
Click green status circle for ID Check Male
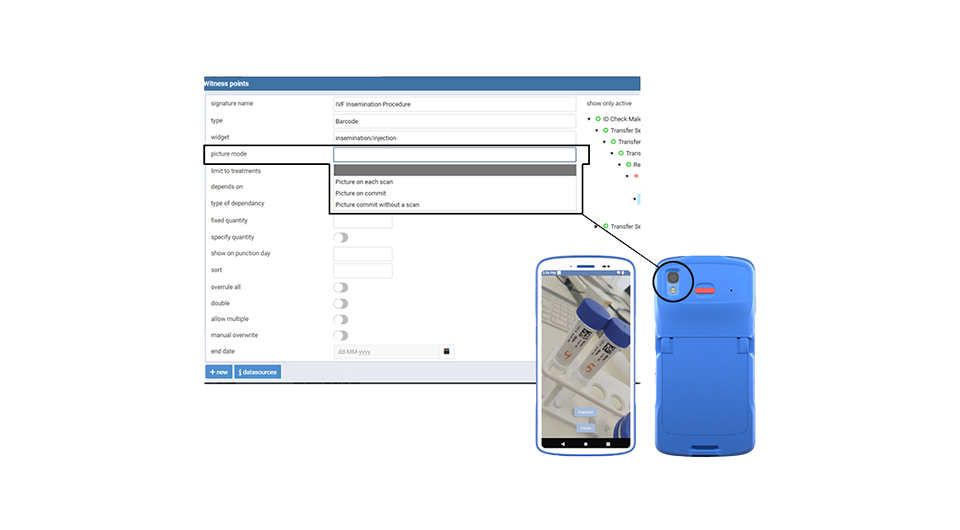tap(598, 119)
